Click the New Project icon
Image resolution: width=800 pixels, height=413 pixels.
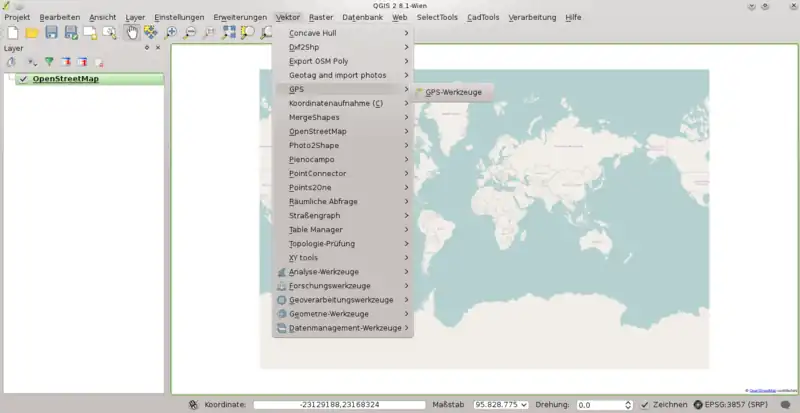pyautogui.click(x=12, y=33)
